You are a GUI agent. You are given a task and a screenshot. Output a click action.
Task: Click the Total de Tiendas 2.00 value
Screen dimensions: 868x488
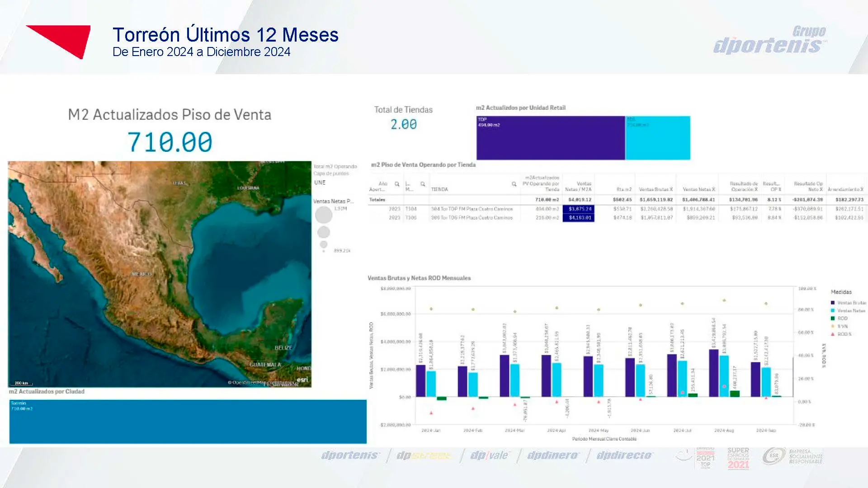coord(404,124)
